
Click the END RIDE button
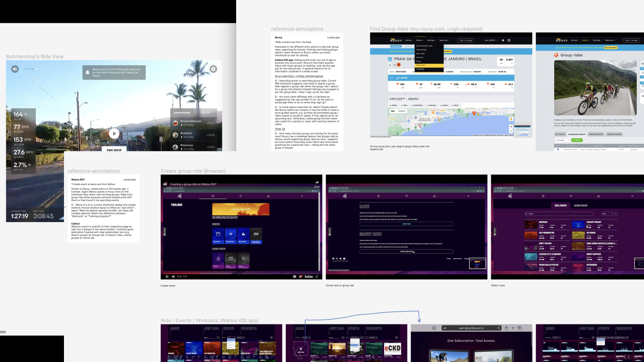[114, 149]
